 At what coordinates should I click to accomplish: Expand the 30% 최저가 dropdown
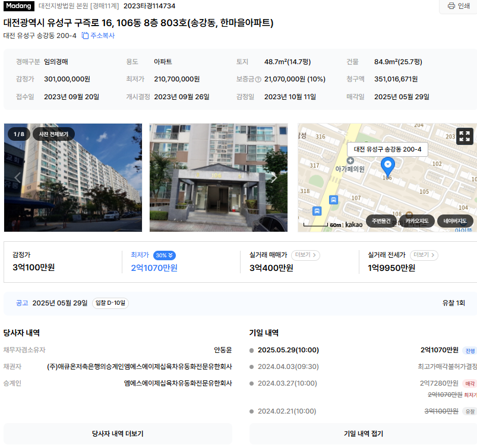[165, 255]
